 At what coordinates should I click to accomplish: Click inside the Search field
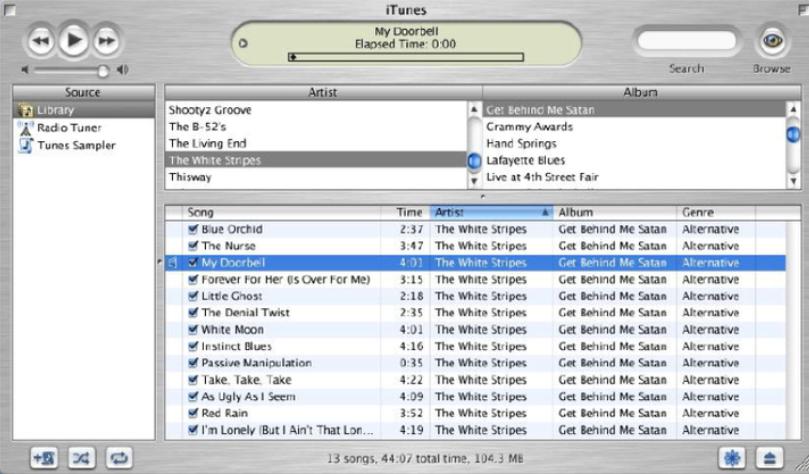click(x=687, y=41)
